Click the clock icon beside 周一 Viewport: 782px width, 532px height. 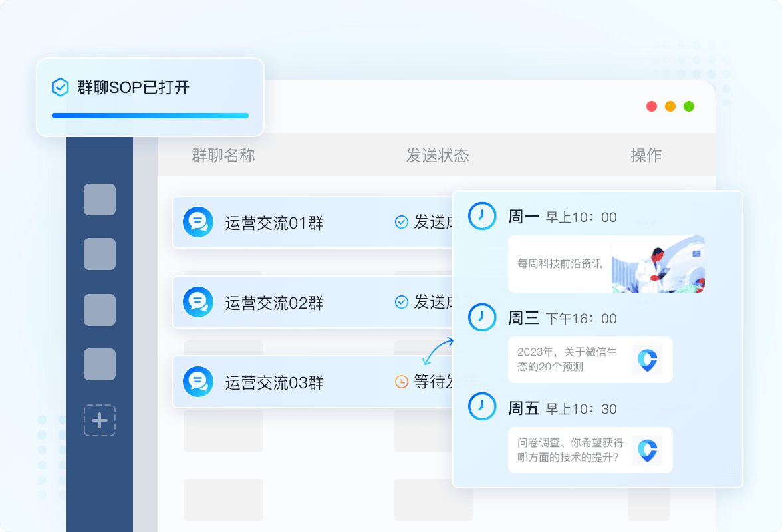pos(481,216)
